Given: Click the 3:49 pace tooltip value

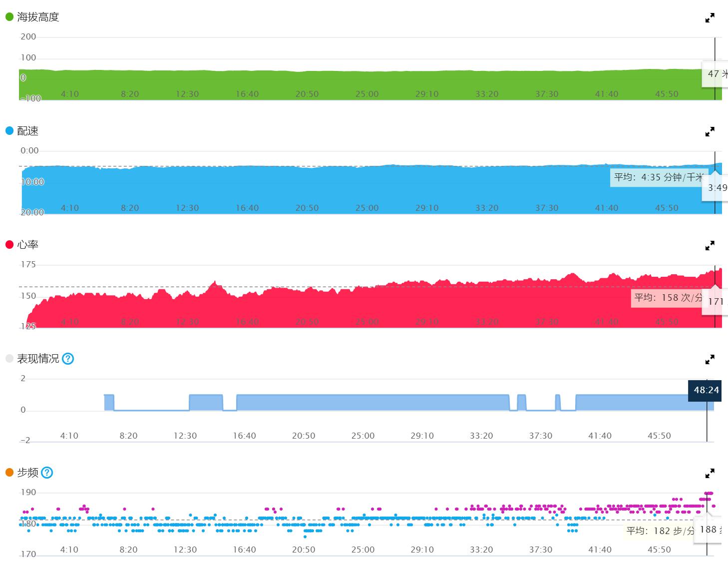Looking at the screenshot, I should tap(718, 188).
